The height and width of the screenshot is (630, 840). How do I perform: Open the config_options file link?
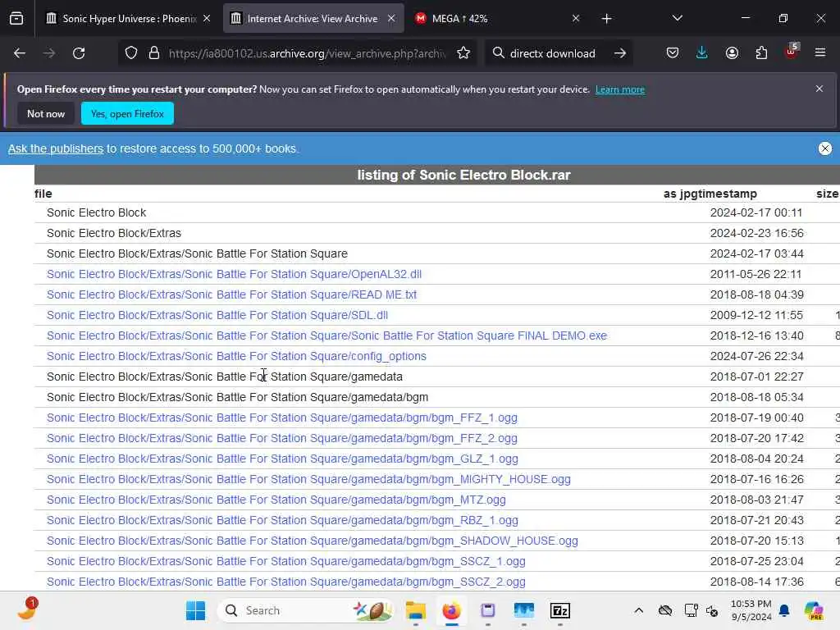pyautogui.click(x=236, y=356)
